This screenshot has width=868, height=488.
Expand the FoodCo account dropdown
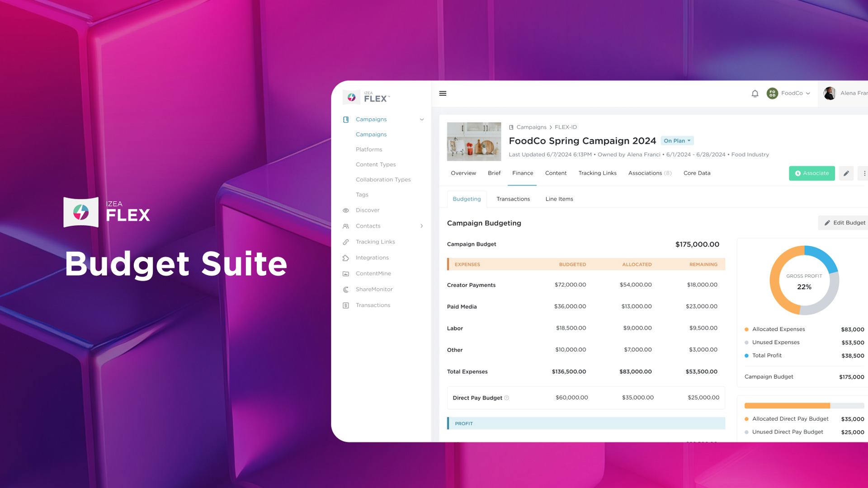point(788,93)
